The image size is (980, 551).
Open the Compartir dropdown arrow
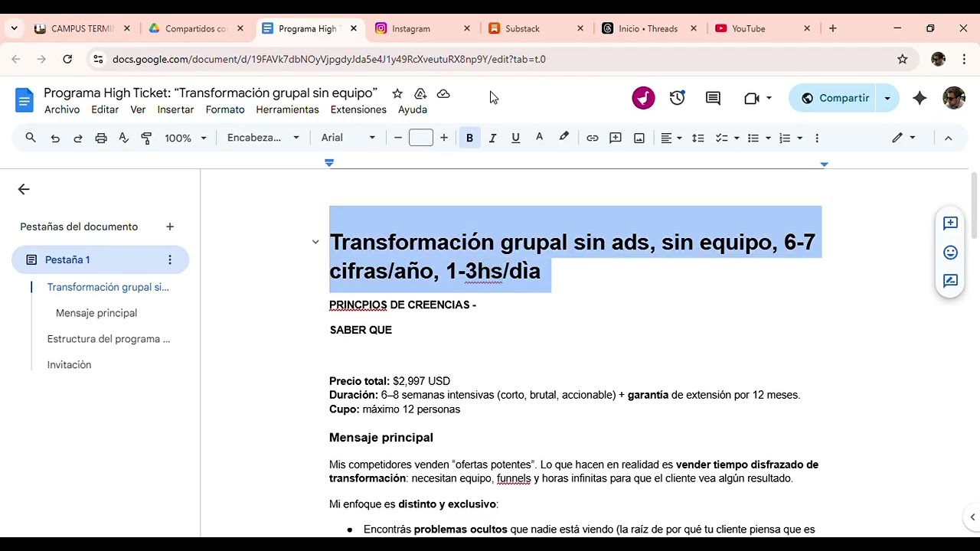click(887, 98)
